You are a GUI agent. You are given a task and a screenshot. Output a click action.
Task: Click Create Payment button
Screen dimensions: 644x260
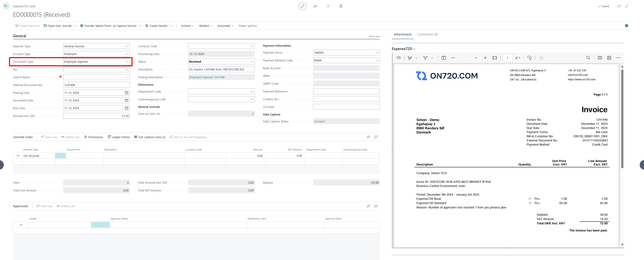point(26,26)
